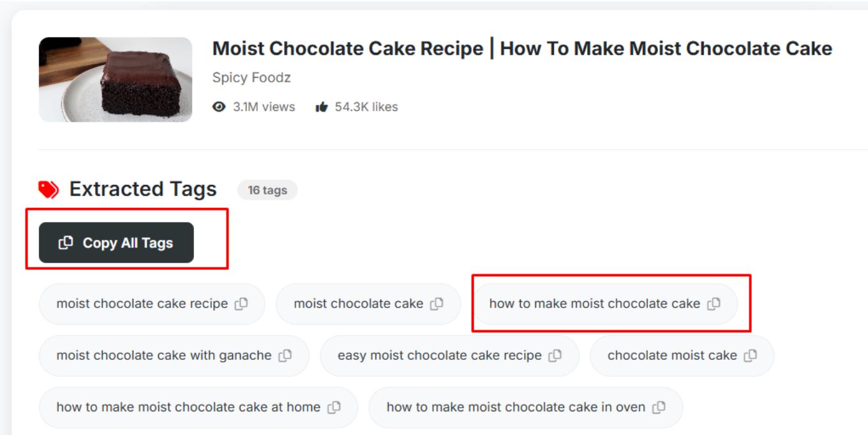The height and width of the screenshot is (435, 868).
Task: Copy icon on 'moist chocolate cake in oven' tag
Action: [x=659, y=408]
